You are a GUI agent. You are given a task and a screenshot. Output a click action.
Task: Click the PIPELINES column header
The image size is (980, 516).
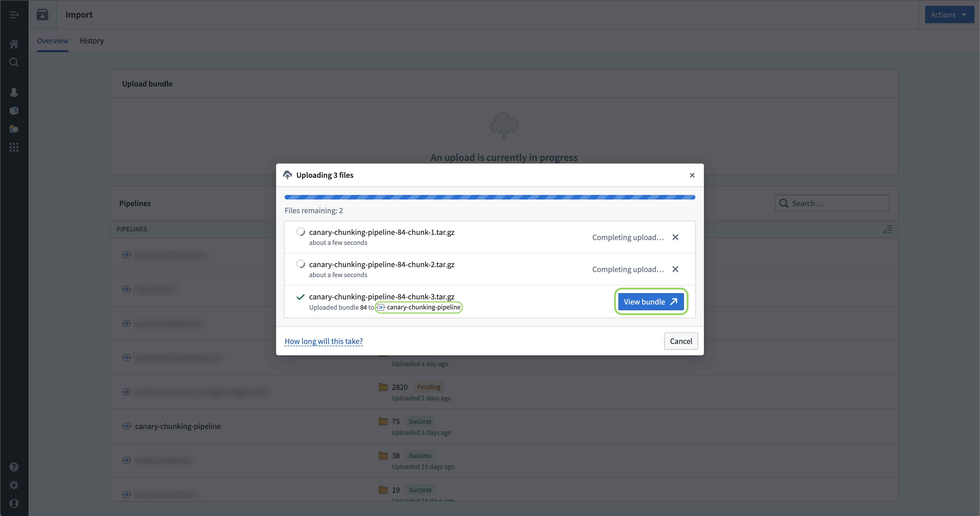(x=132, y=229)
